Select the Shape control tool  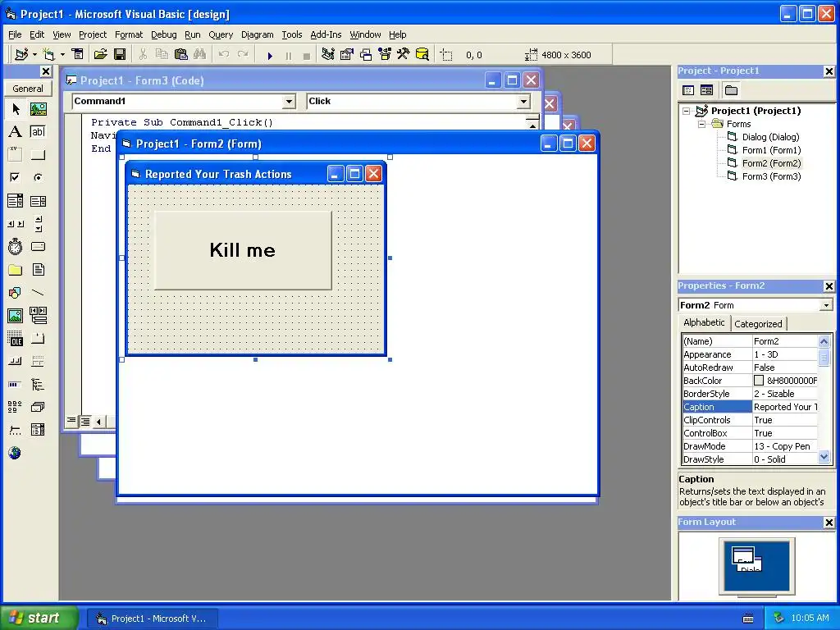[x=16, y=293]
